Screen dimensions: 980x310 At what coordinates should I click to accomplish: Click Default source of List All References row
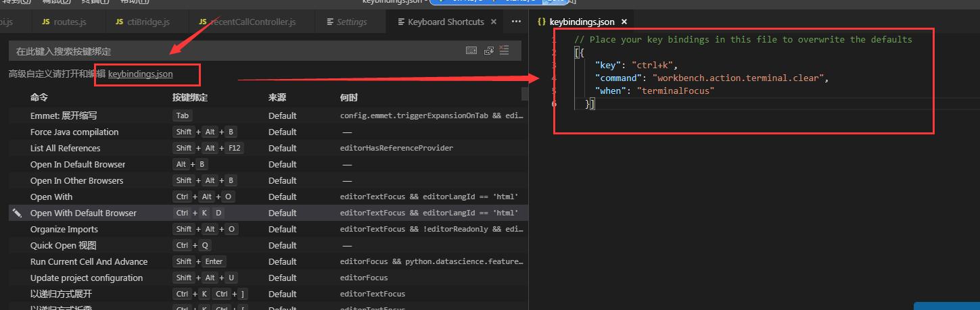[283, 148]
